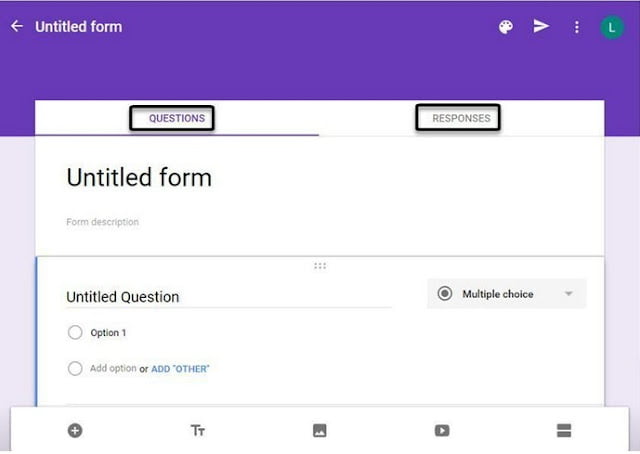Image resolution: width=640 pixels, height=454 pixels.
Task: Click the Send form icon
Action: [x=541, y=27]
